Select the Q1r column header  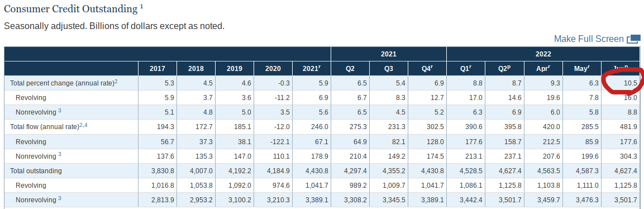click(466, 69)
